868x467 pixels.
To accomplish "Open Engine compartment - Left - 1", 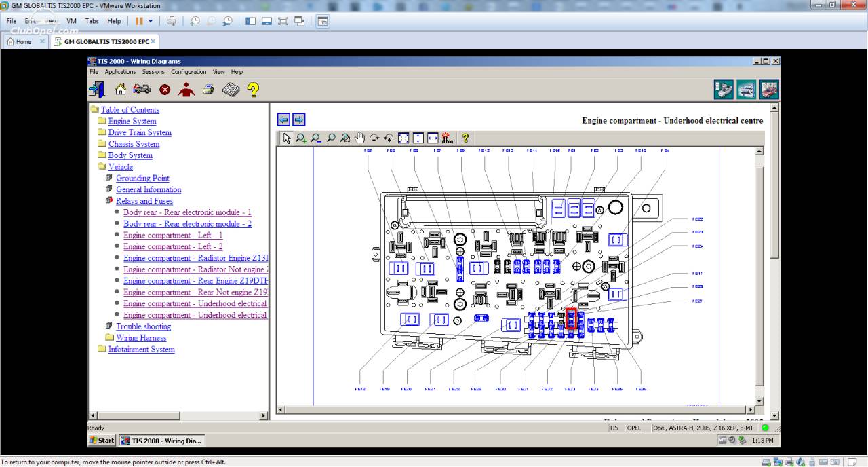I will pyautogui.click(x=173, y=236).
